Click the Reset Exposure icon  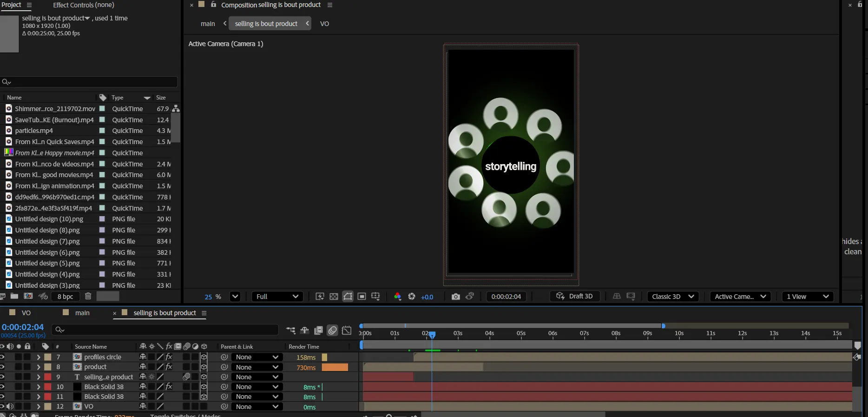pos(412,297)
